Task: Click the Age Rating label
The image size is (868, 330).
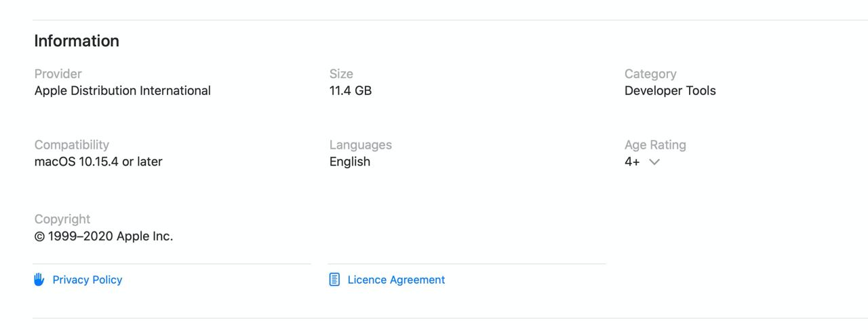Action: tap(655, 145)
